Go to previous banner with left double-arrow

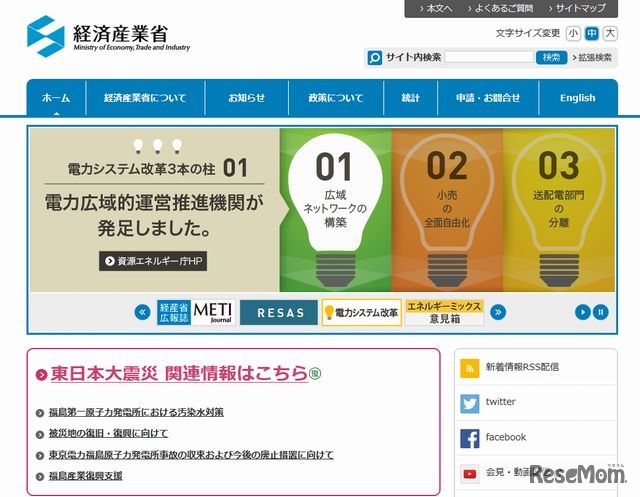[142, 313]
